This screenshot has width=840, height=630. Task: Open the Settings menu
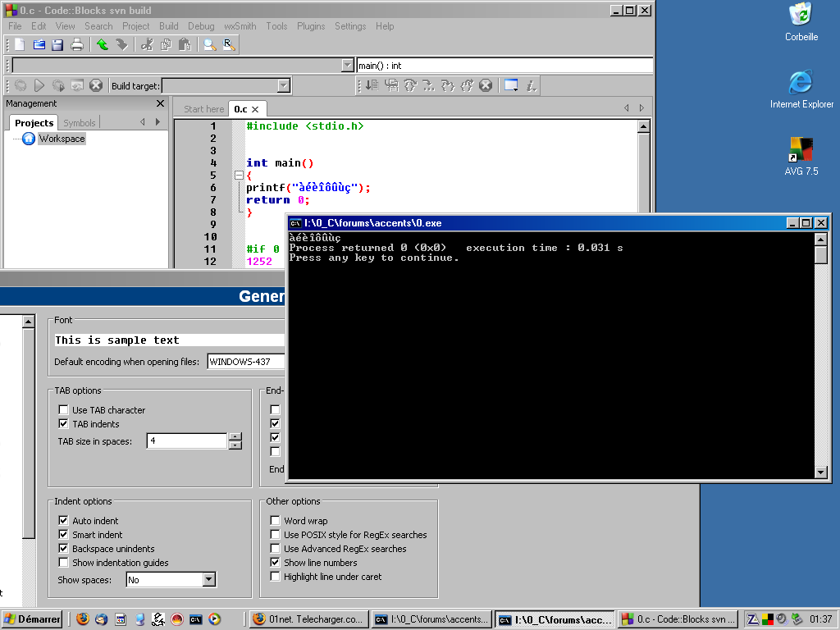tap(350, 25)
